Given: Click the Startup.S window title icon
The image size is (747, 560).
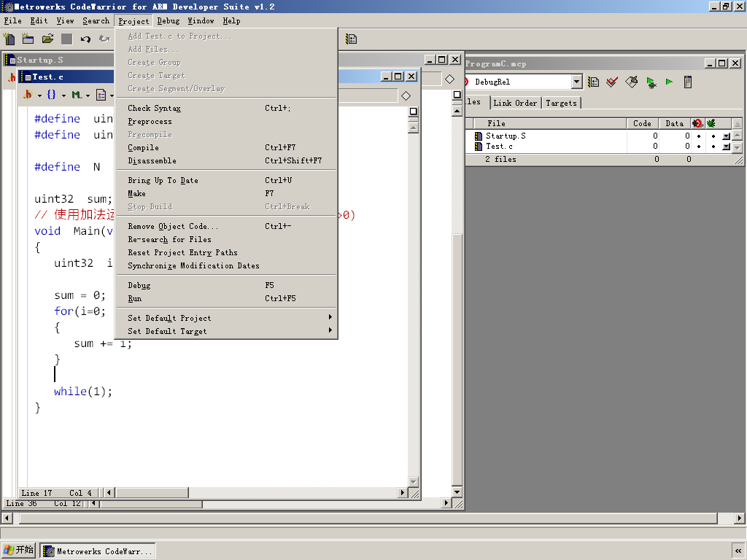Looking at the screenshot, I should [x=10, y=60].
